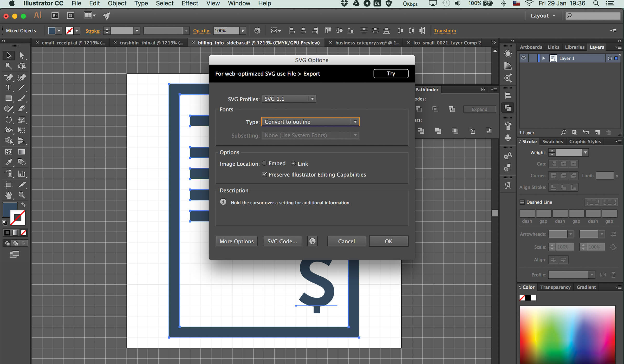The width and height of the screenshot is (624, 364).
Task: Select the Gradient tool
Action: pos(22,152)
